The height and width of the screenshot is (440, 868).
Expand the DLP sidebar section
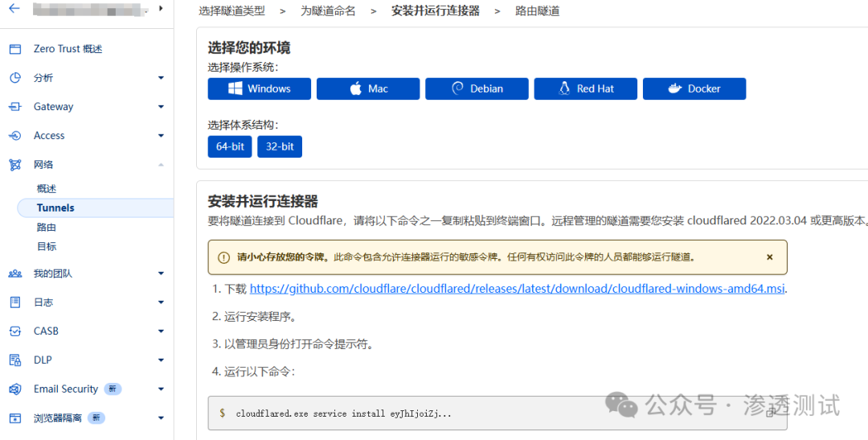point(161,360)
